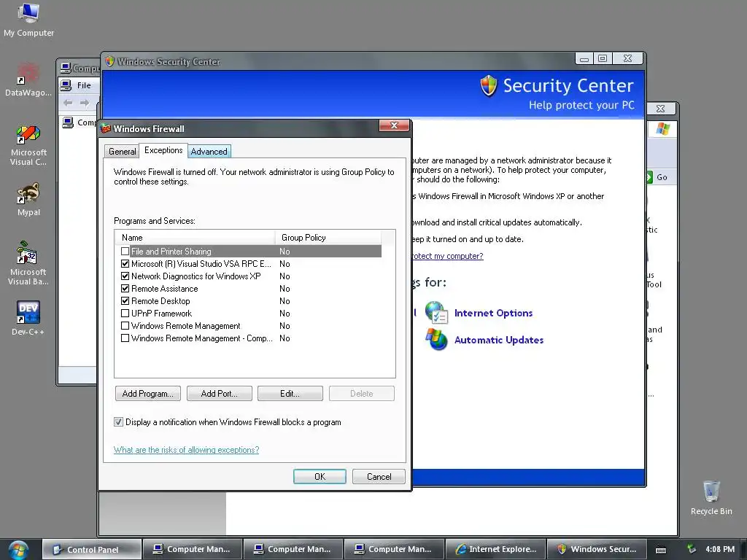Sort list by Name column header
The image size is (747, 560).
195,237
